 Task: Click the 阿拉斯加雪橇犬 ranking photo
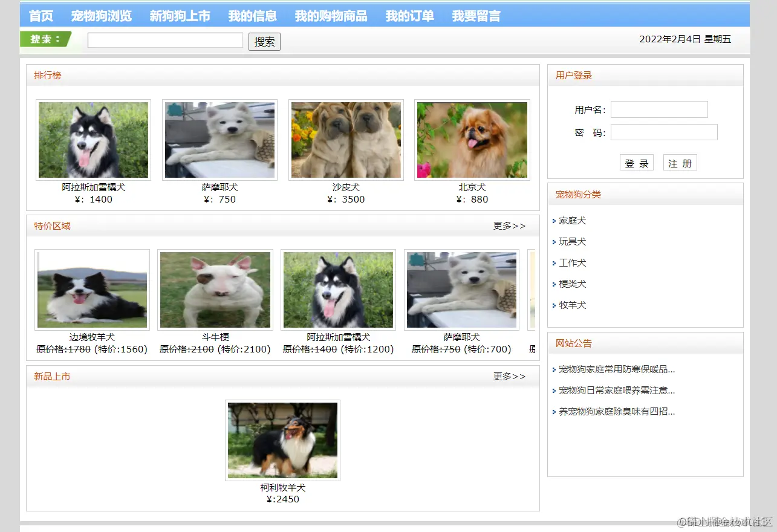[x=93, y=139]
